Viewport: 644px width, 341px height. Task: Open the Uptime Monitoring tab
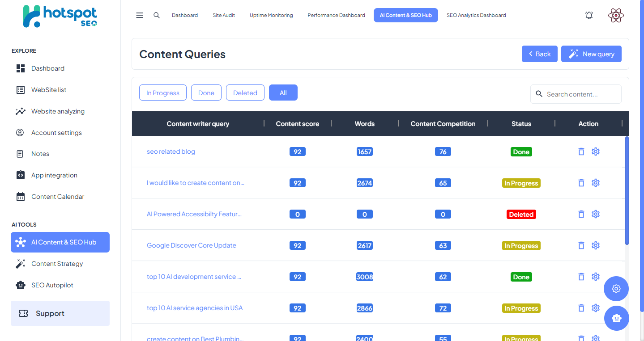pos(271,15)
